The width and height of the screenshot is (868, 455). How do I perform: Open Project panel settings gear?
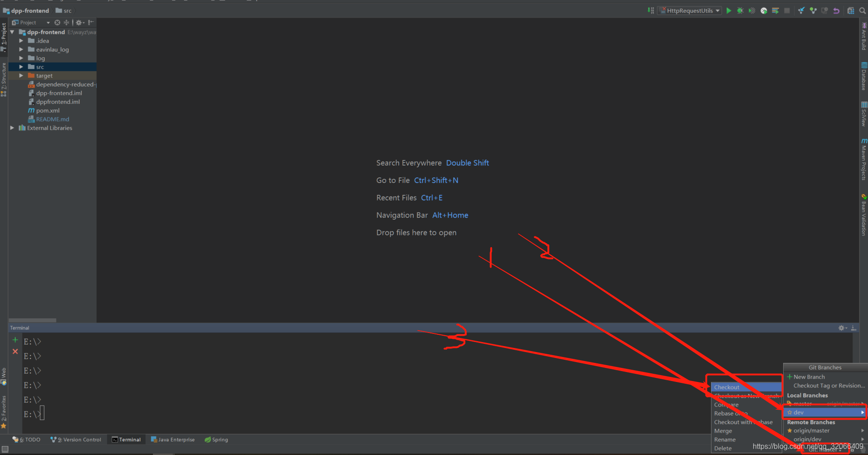point(79,22)
